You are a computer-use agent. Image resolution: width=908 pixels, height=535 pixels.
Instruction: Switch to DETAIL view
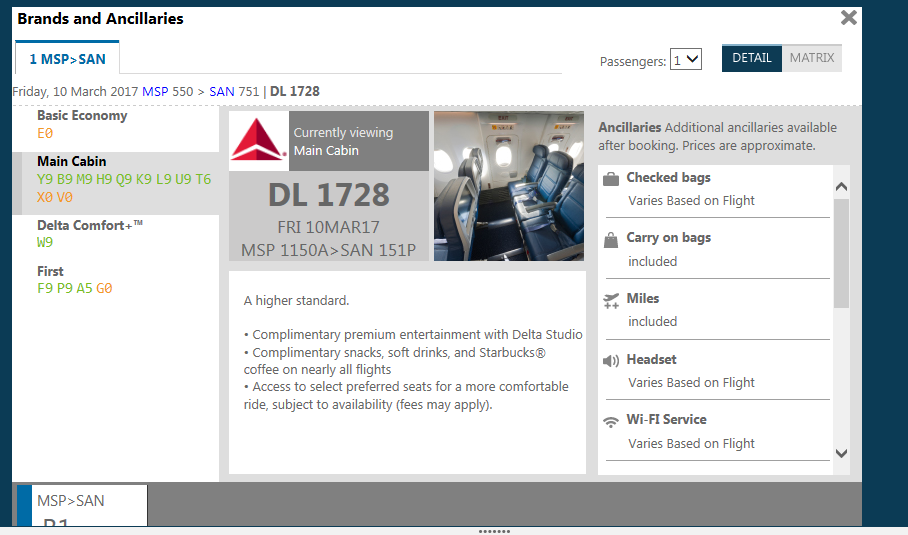(752, 58)
